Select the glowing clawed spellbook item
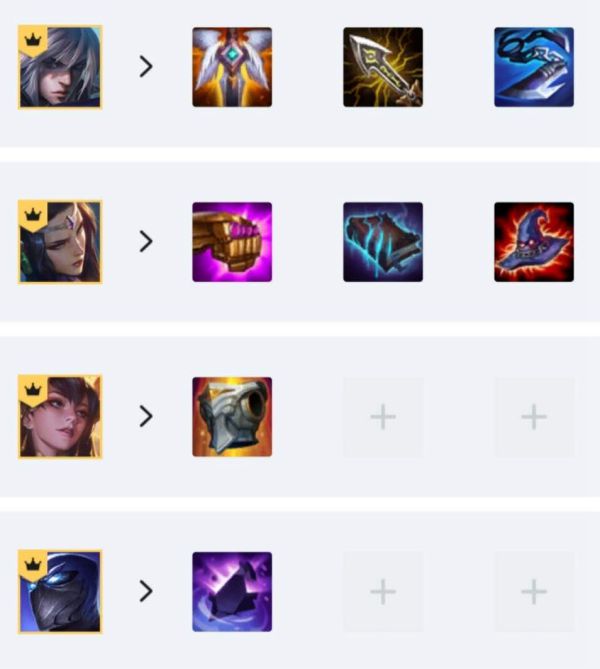The height and width of the screenshot is (669, 600). tap(383, 242)
